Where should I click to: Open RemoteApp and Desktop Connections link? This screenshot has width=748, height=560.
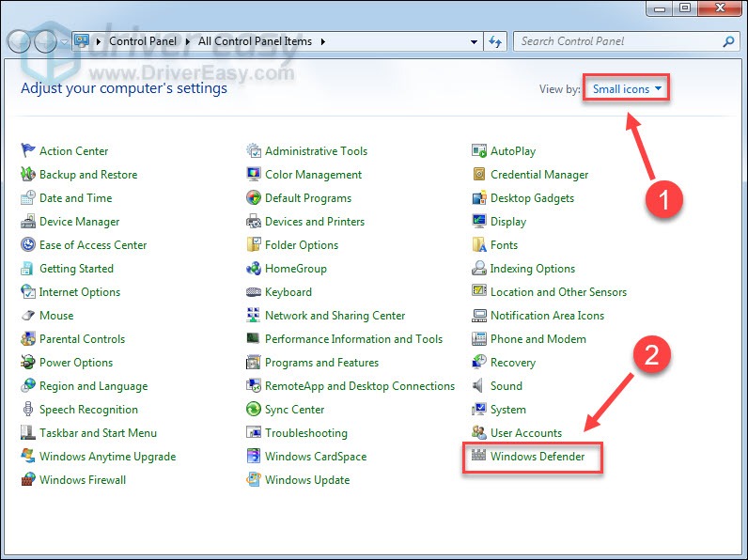(x=360, y=386)
